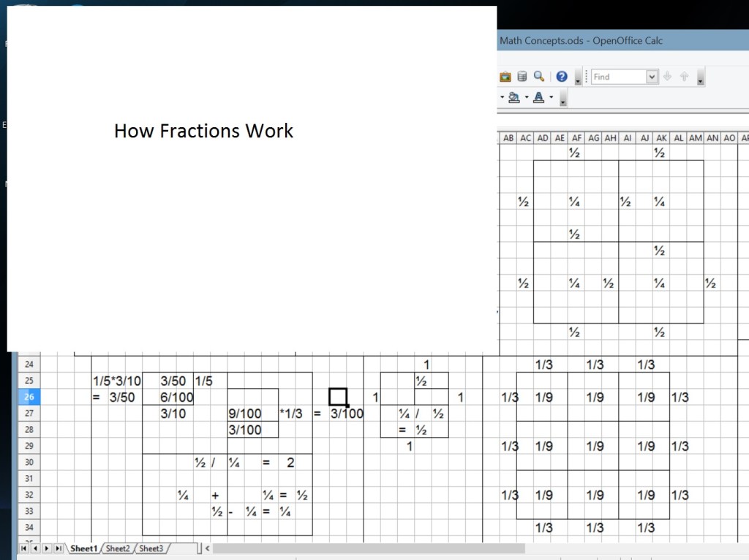Open OpenOffice Help question mark icon
The height and width of the screenshot is (560, 749).
click(562, 77)
